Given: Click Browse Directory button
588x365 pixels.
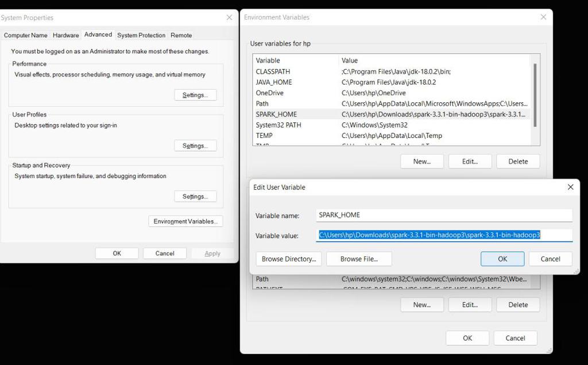Looking at the screenshot, I should tap(289, 259).
